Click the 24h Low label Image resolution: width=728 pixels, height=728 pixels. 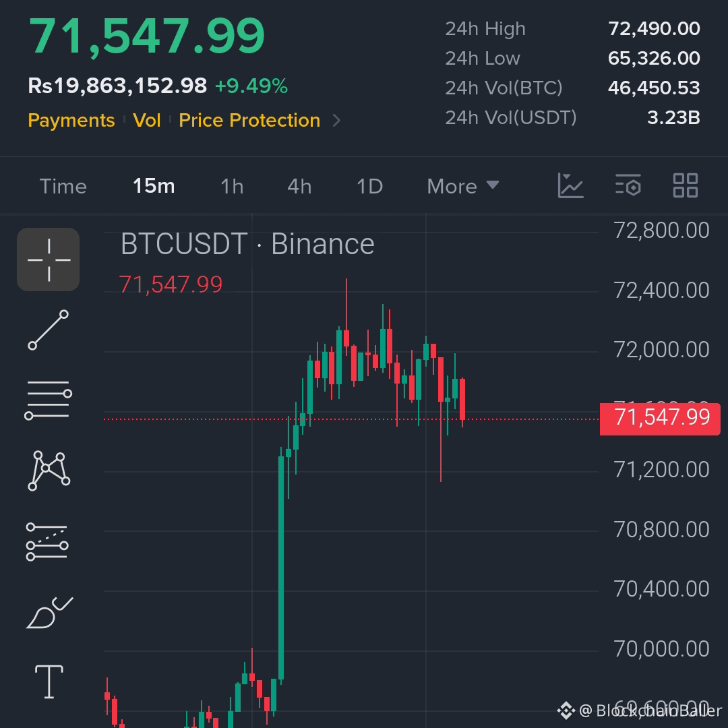[483, 59]
